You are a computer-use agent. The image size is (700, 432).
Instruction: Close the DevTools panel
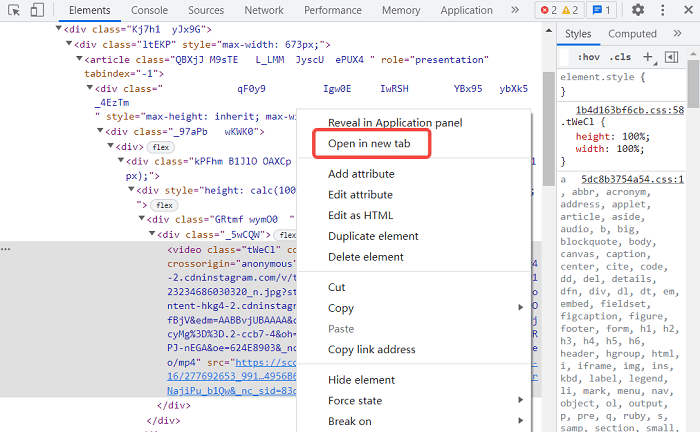tap(688, 10)
